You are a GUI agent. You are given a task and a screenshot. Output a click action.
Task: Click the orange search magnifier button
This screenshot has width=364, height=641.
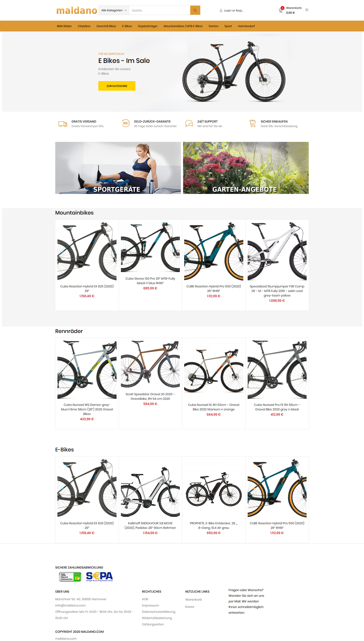click(x=195, y=10)
